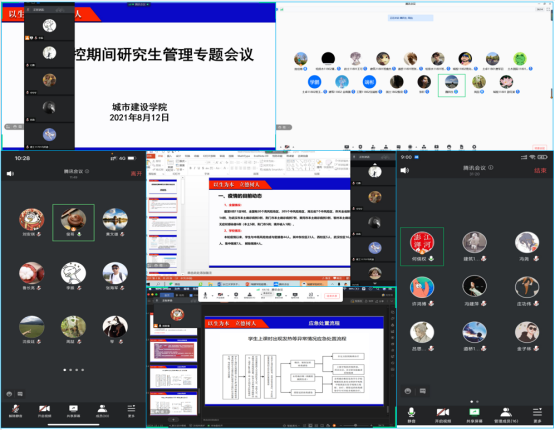Open members list in left phone toolbar

point(102,411)
